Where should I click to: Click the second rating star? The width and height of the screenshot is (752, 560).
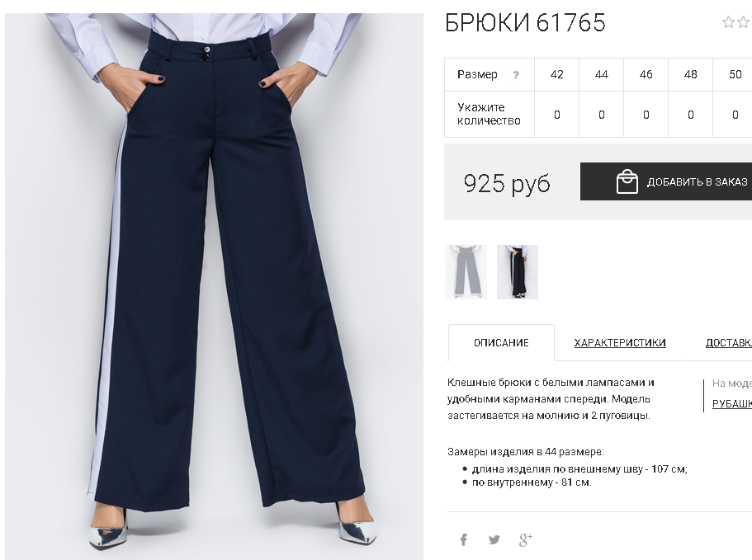click(x=745, y=22)
